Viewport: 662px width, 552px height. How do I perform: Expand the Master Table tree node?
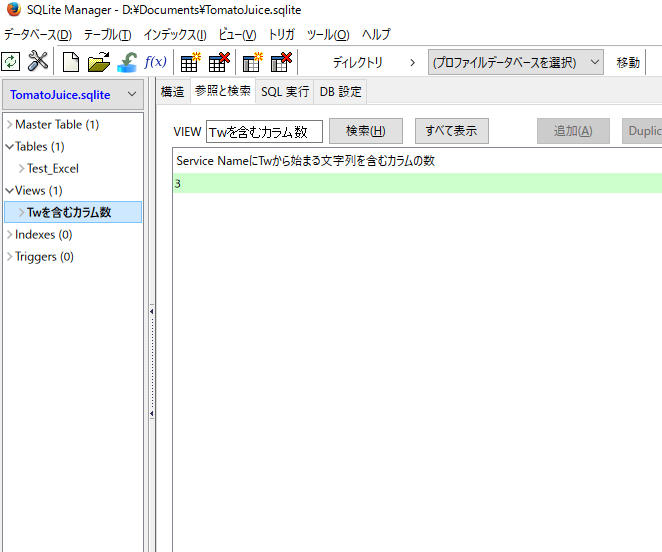pos(10,125)
